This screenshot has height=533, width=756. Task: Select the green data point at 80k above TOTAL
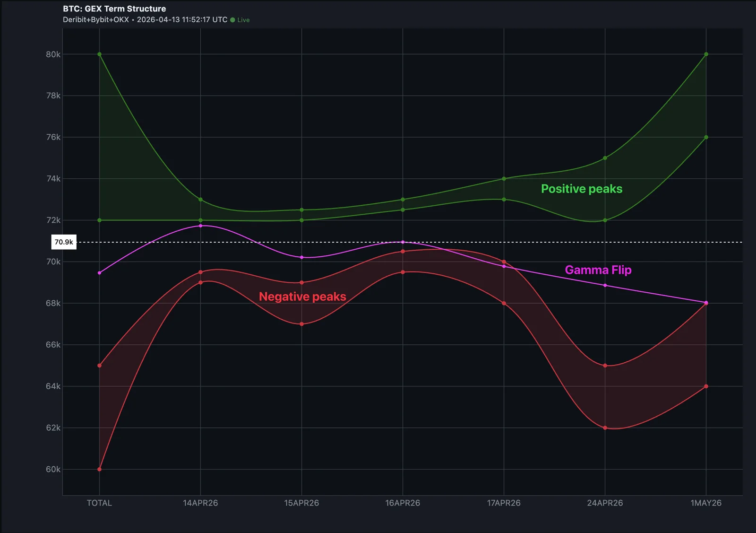[x=99, y=53]
